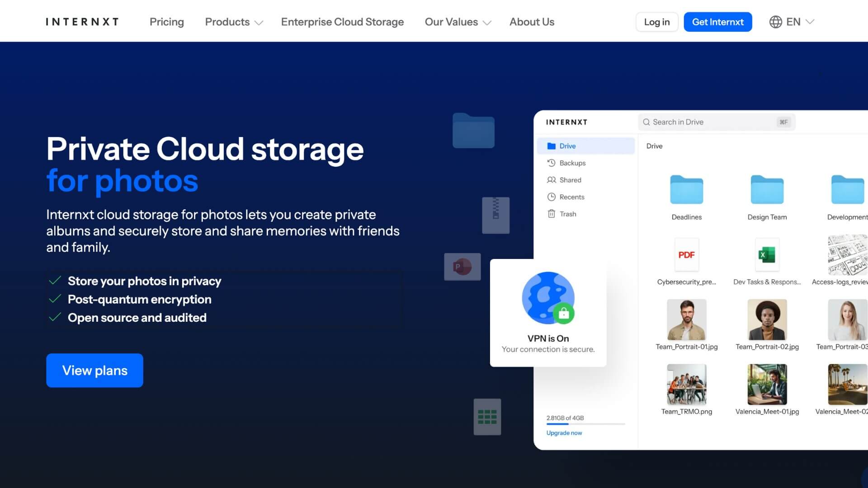This screenshot has width=868, height=488.
Task: Open the Cybersecurity PDF file icon
Action: (x=686, y=255)
